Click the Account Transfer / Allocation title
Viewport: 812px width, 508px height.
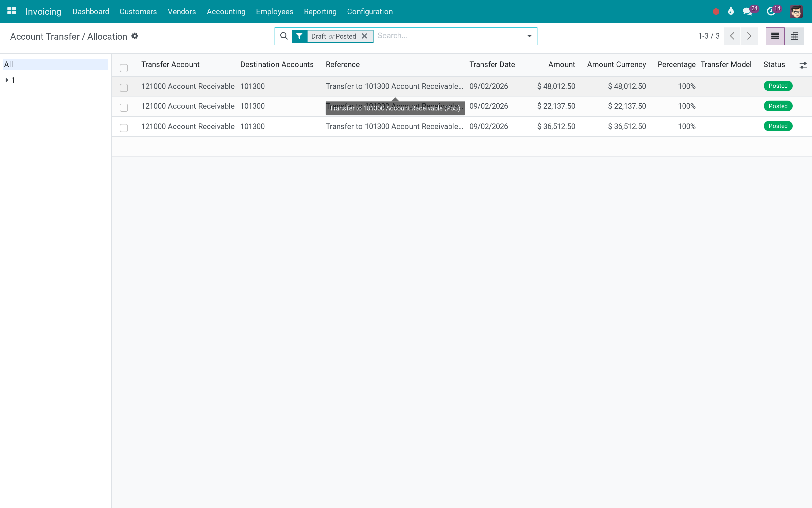(69, 36)
